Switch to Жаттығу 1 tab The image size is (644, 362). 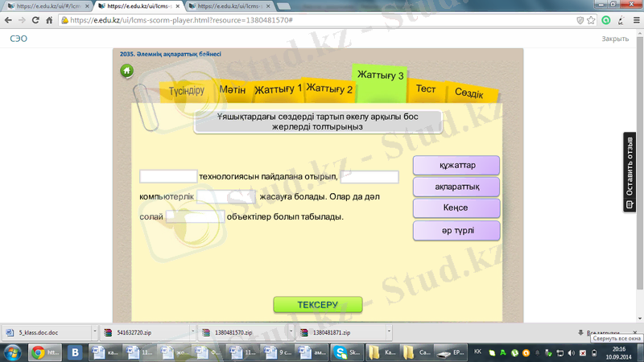click(x=278, y=89)
